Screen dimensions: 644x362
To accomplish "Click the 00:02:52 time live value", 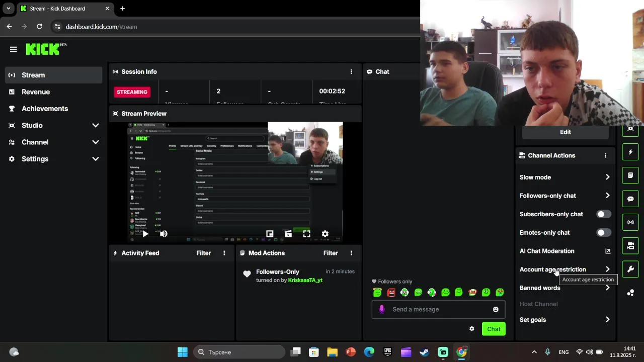I will coord(332,91).
